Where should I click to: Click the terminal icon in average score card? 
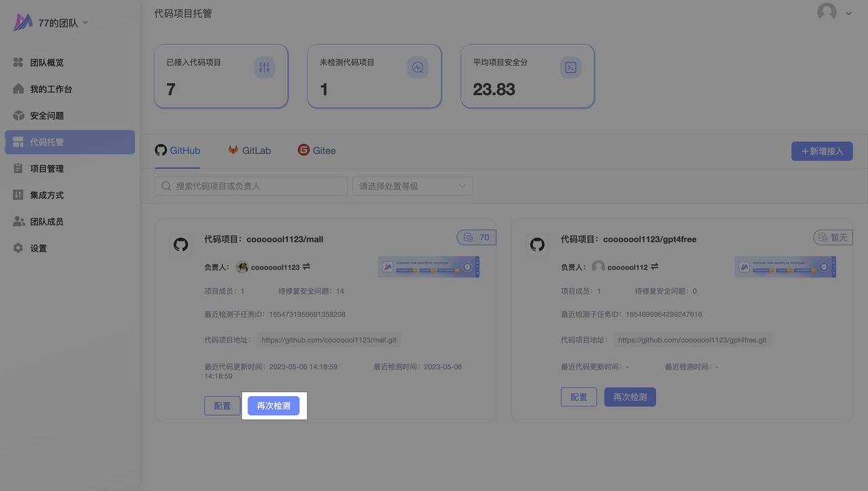click(x=571, y=67)
